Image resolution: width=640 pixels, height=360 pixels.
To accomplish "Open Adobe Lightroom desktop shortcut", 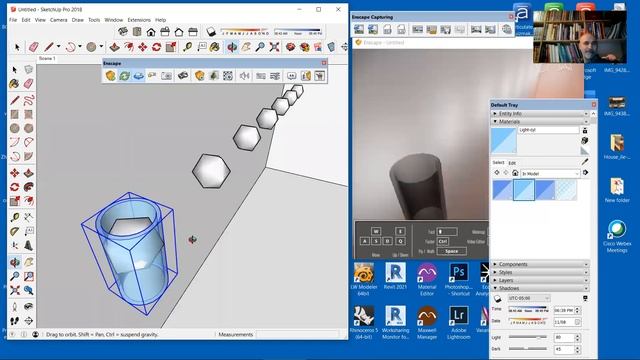I will tap(459, 323).
